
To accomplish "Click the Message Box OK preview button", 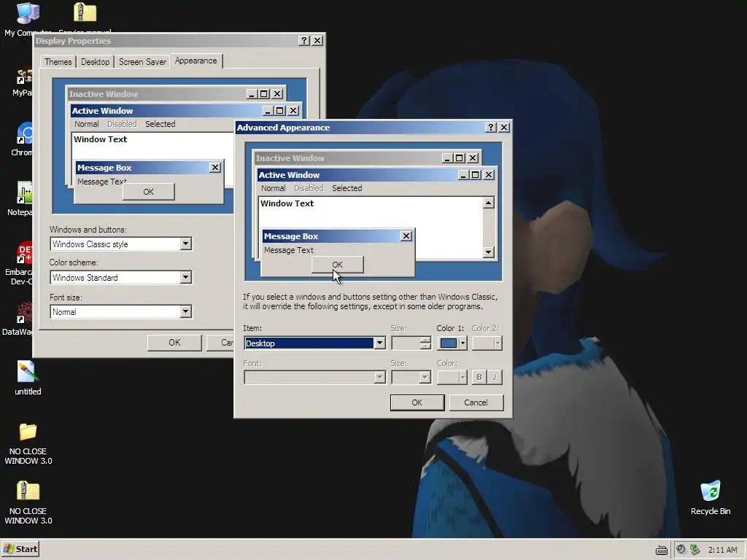I will pyautogui.click(x=337, y=265).
